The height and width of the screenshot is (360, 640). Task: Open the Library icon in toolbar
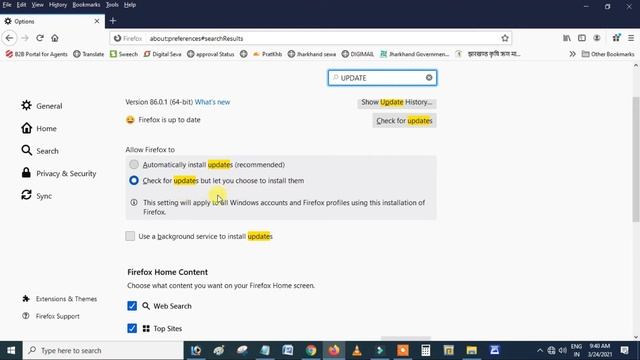click(x=567, y=38)
